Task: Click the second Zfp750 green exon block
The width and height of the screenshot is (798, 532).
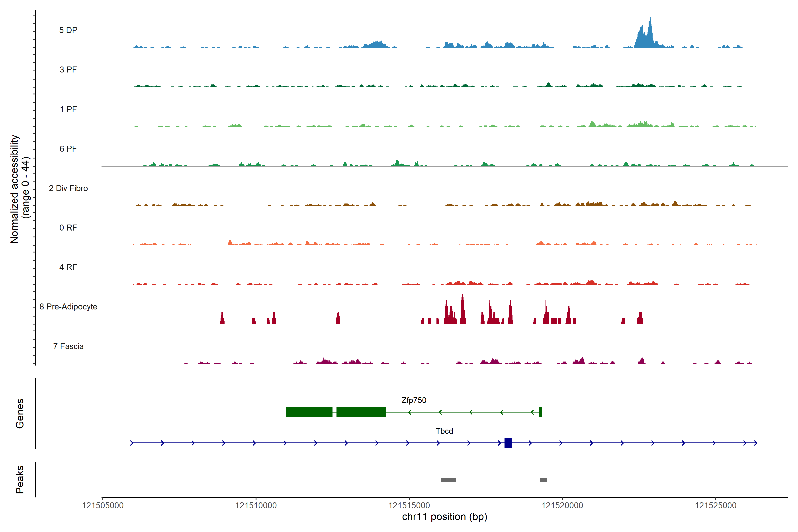Action: click(361, 412)
